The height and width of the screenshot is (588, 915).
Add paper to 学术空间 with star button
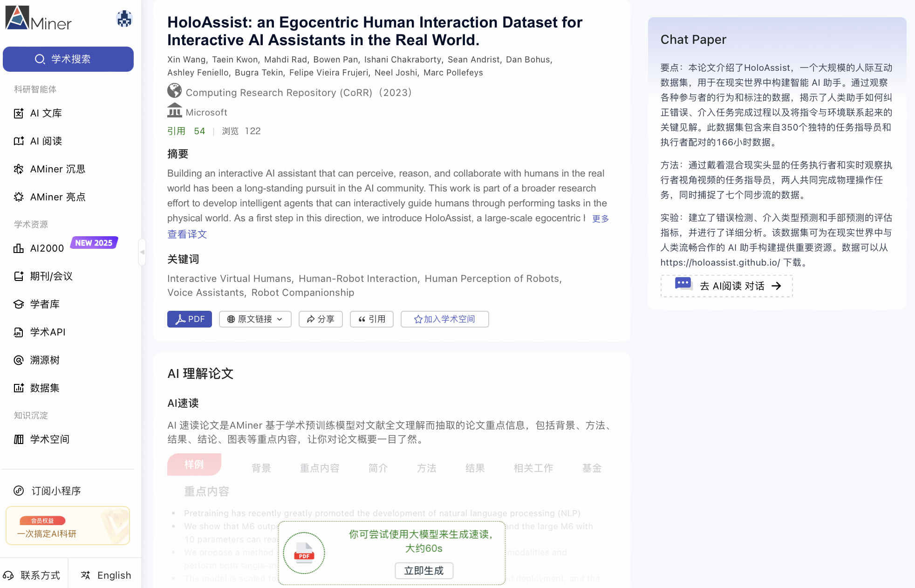tap(444, 319)
